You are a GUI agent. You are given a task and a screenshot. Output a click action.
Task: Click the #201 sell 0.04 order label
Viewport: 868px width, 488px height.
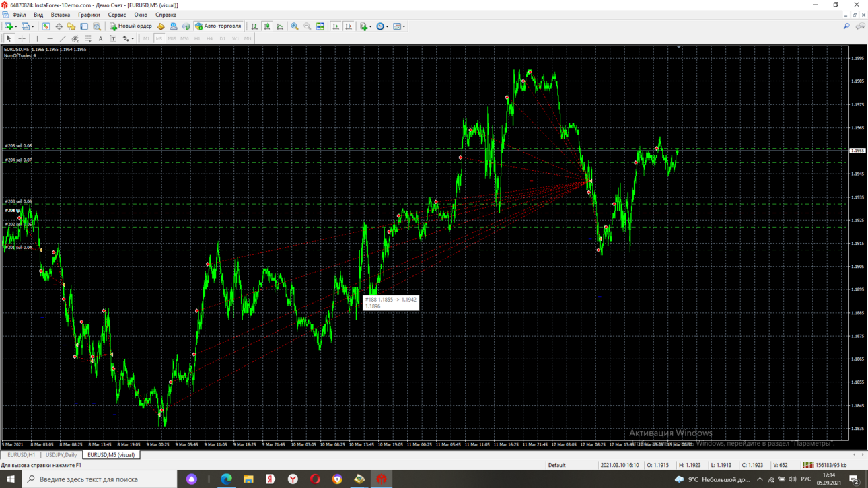(18, 248)
